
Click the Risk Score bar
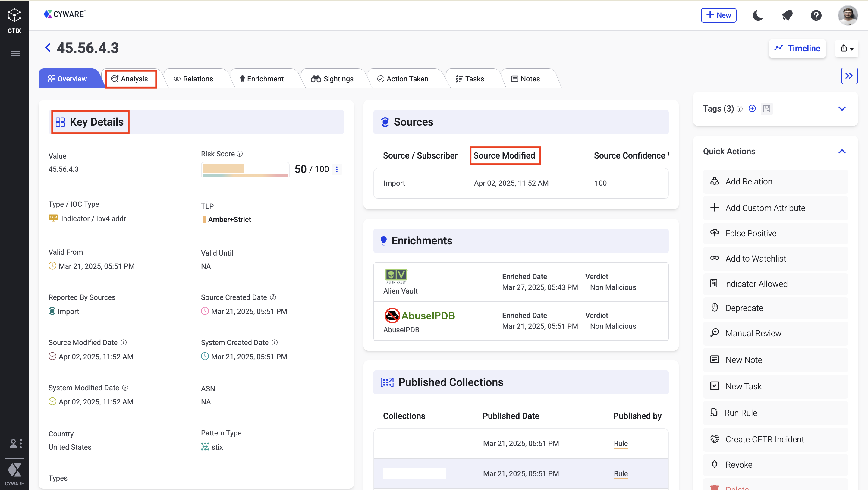click(245, 170)
